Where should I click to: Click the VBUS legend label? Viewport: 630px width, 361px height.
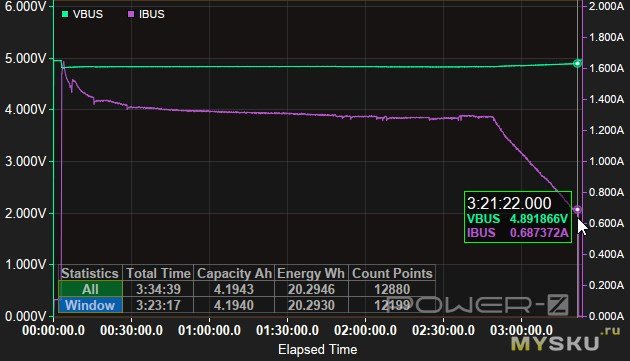pos(88,14)
